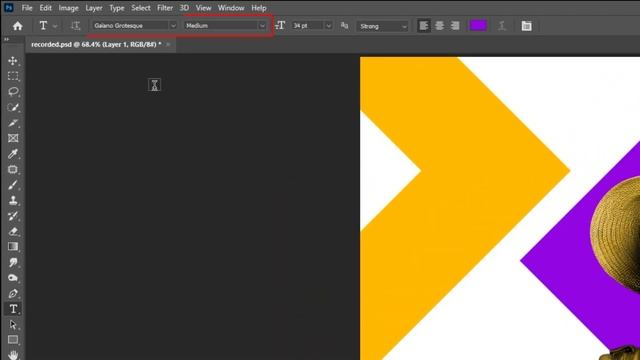Select the Smudge tool
Viewport: 640px width, 360px height.
click(13, 262)
